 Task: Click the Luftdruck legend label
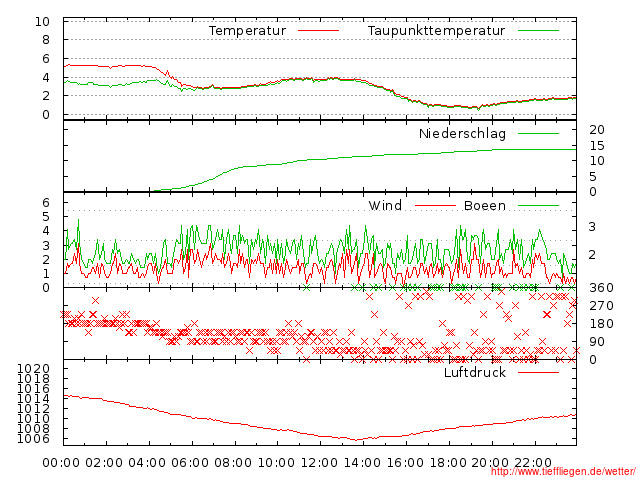(475, 372)
